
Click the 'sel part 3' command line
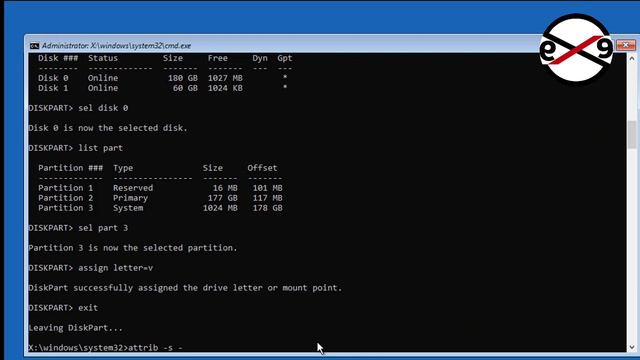tap(78, 228)
